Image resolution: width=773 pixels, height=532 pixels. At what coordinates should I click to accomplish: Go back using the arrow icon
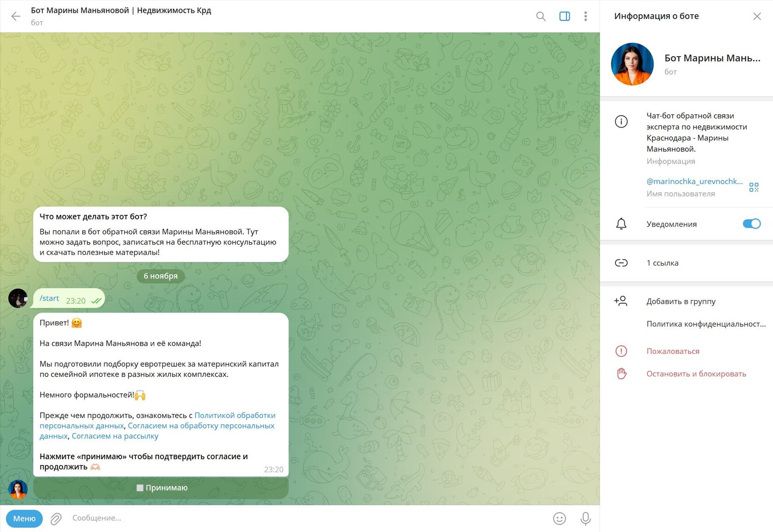[16, 17]
